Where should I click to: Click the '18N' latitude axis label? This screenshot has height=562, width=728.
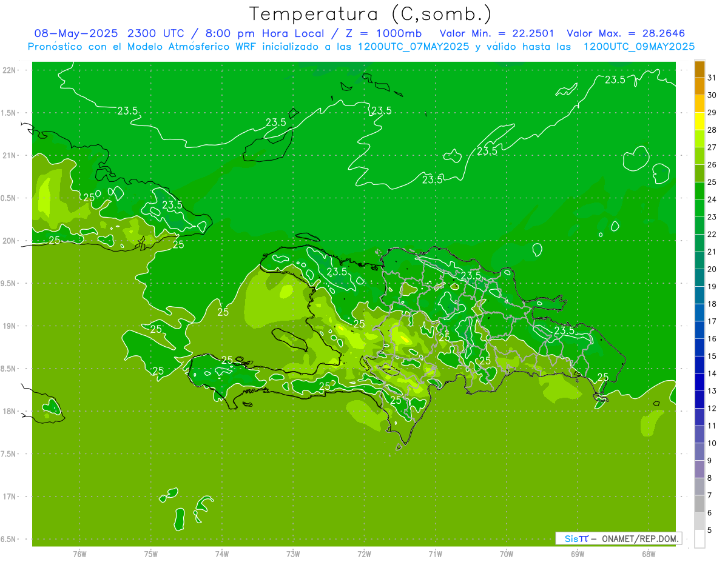point(10,411)
